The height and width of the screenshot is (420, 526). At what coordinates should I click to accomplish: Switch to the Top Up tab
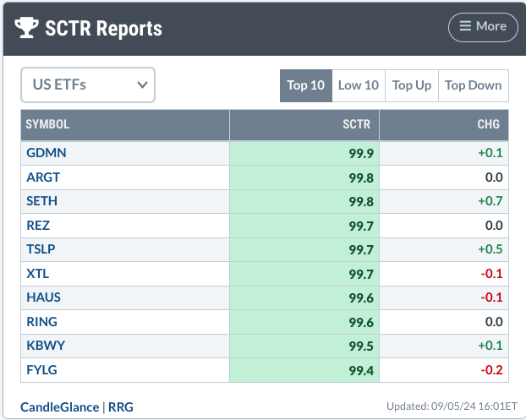click(x=412, y=85)
